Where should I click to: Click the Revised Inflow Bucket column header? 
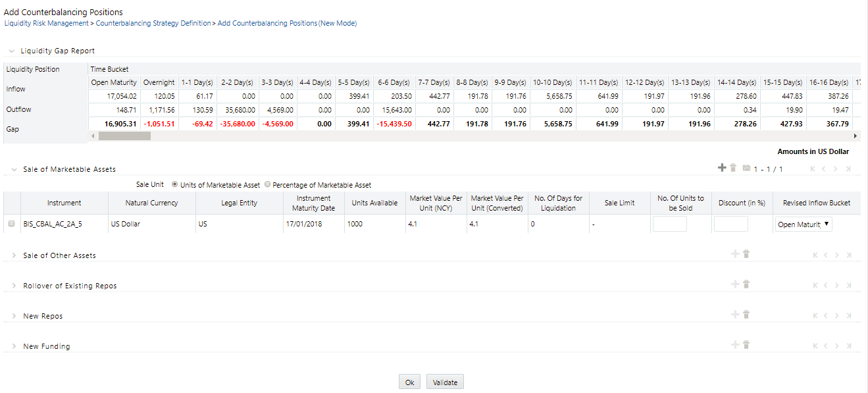coord(817,203)
